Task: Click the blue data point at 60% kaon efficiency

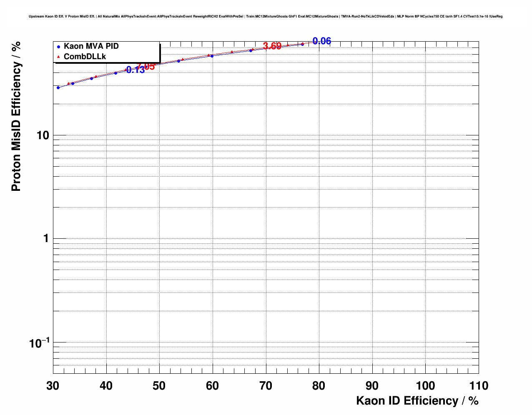Action: coord(212,56)
